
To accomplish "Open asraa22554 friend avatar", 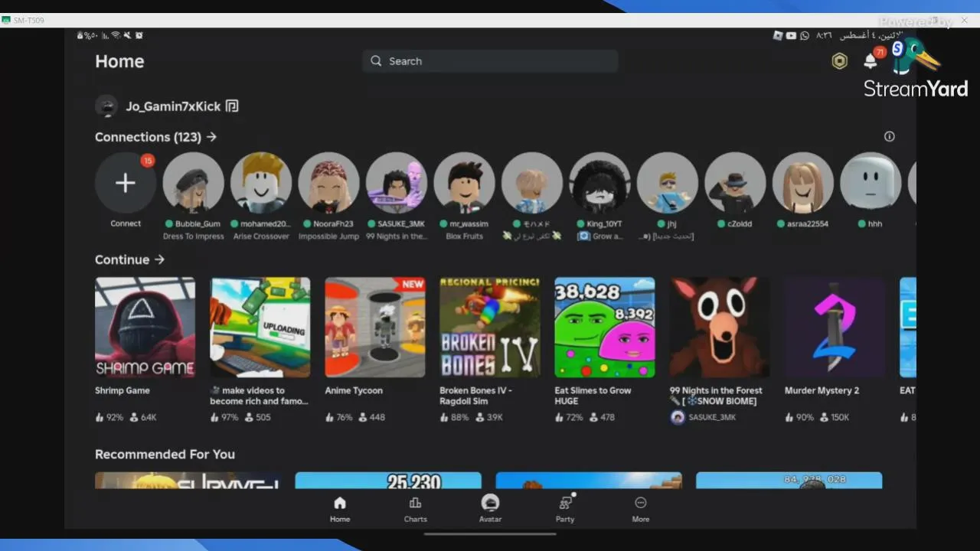I will pos(802,183).
